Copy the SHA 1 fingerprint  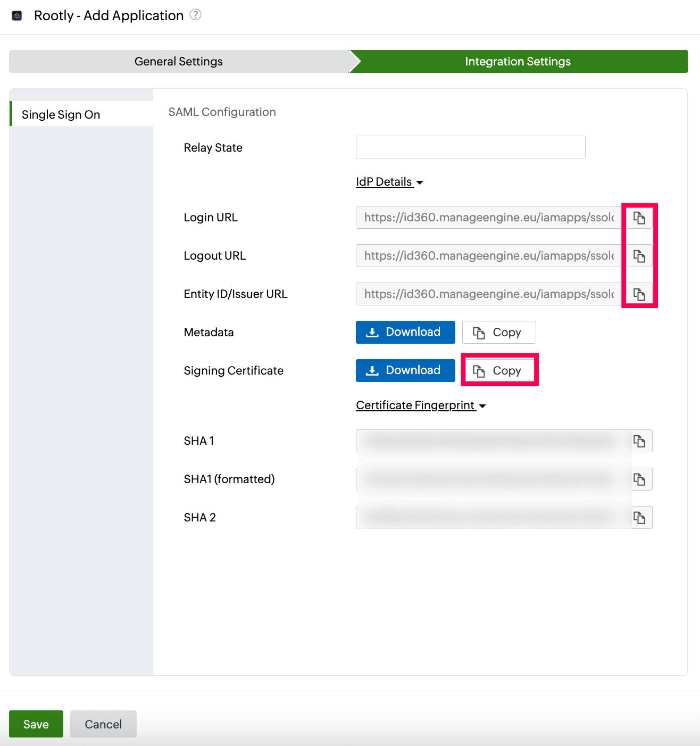coord(640,441)
